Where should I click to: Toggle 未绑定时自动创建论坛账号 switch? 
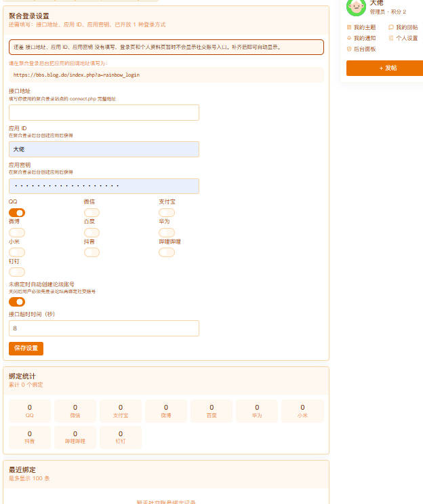pos(17,302)
